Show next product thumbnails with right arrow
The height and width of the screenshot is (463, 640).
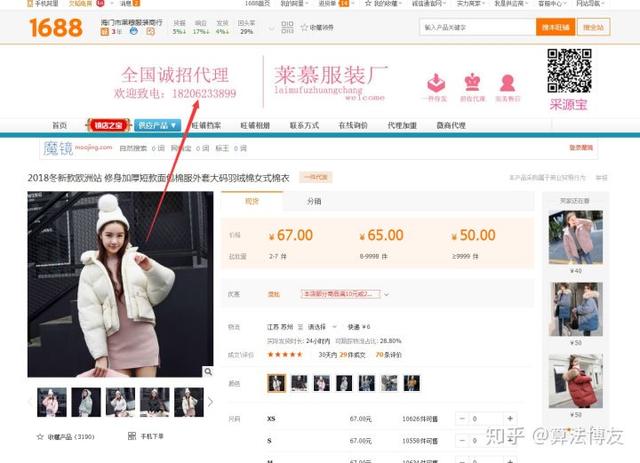(x=210, y=402)
